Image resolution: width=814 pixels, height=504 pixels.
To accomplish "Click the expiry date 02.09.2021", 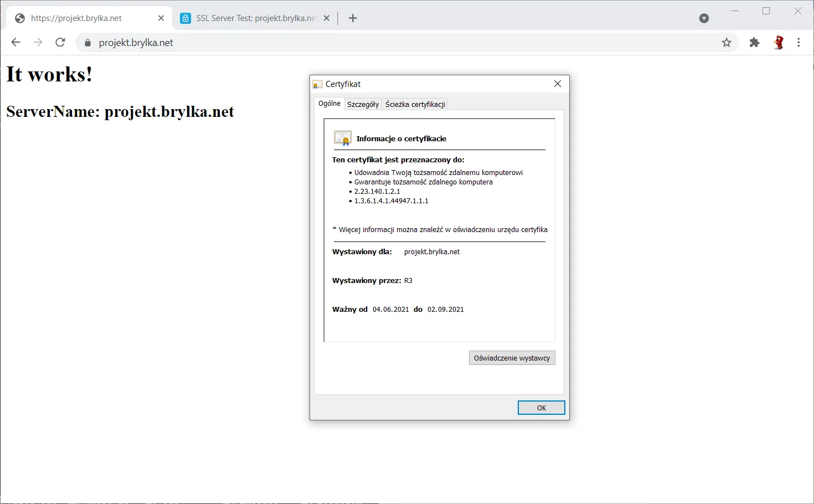I will (x=446, y=309).
